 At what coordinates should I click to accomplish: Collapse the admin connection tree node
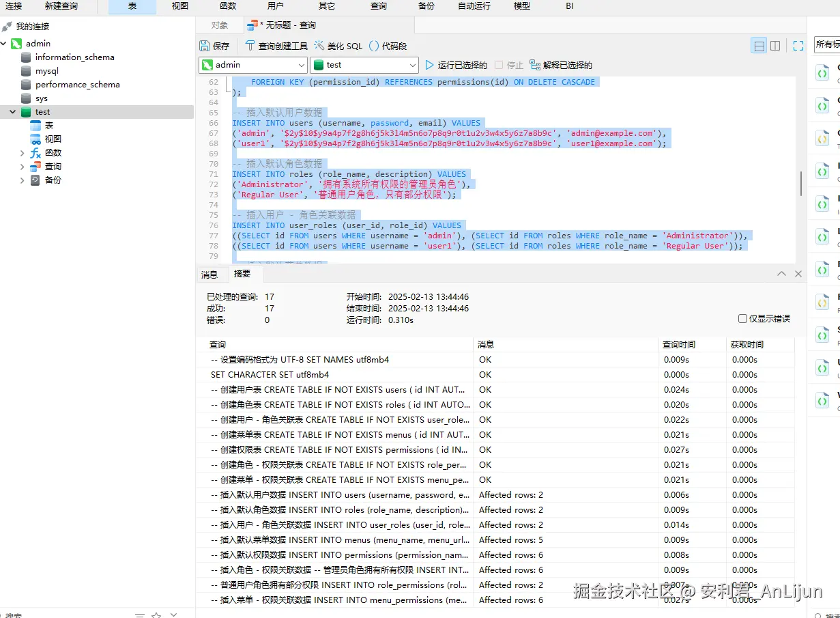tap(4, 44)
